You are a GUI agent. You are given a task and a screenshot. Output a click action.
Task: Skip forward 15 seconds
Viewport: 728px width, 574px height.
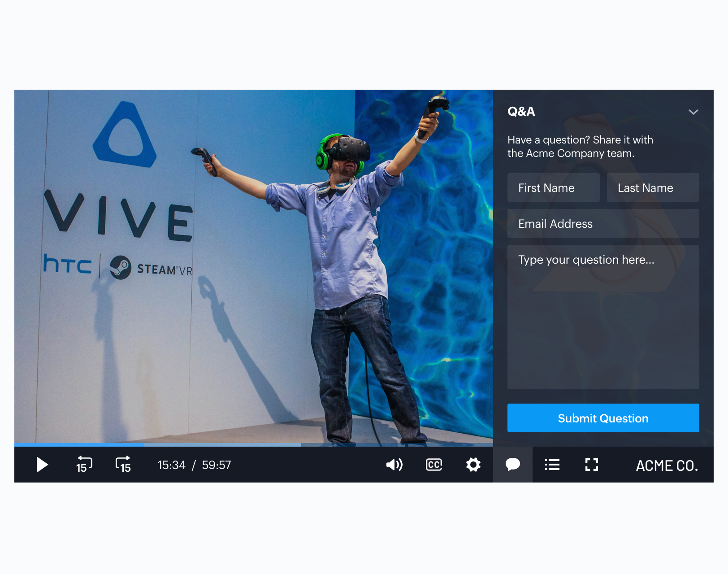(x=123, y=465)
